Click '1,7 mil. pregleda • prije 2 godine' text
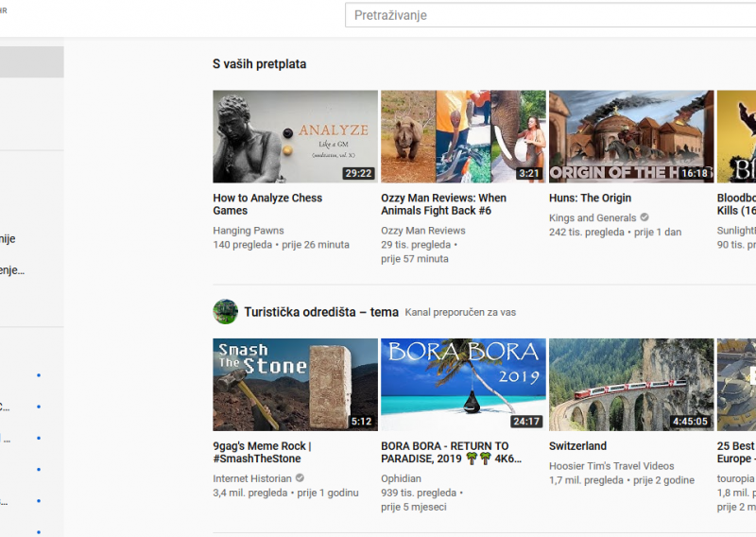The image size is (756, 537). coord(622,480)
